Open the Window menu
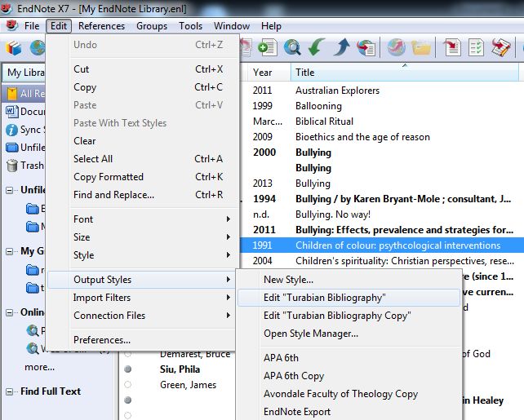Screen dimensions: 524x420 tap(232, 26)
